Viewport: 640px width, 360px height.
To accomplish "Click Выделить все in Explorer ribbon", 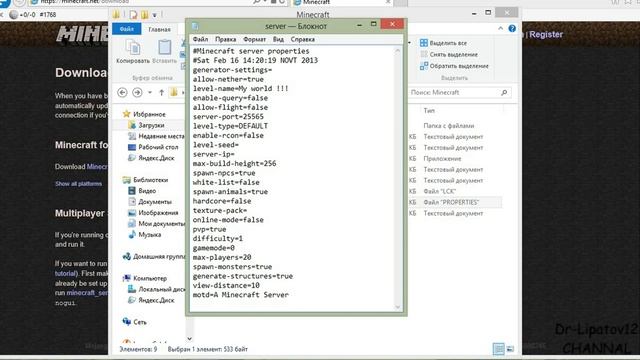I will pos(443,43).
